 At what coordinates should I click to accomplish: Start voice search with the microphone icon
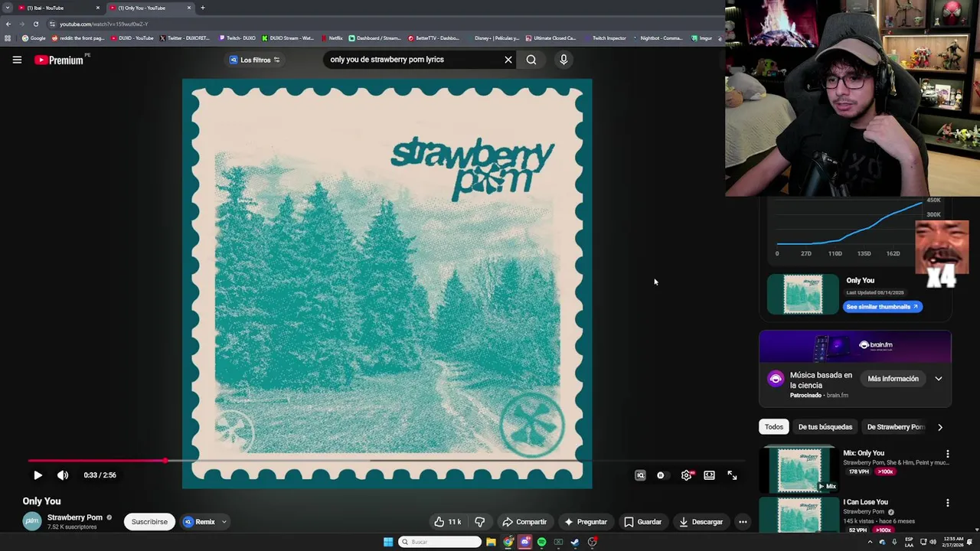point(563,60)
